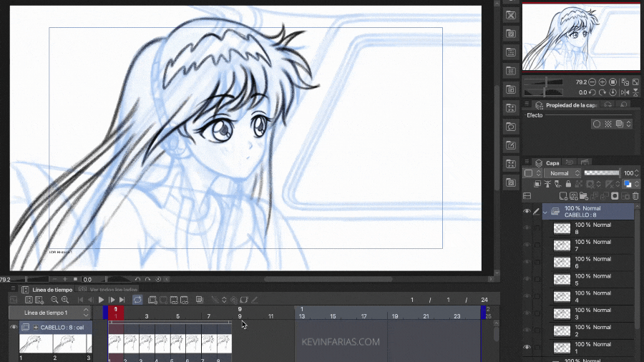Adjust the layer opacity slider
The width and height of the screenshot is (644, 362).
602,173
